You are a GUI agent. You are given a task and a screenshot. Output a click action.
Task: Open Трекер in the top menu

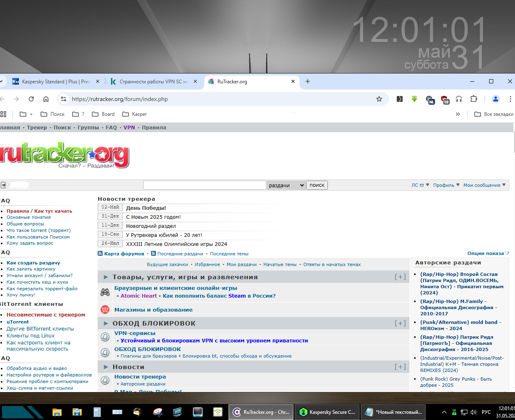tap(37, 128)
